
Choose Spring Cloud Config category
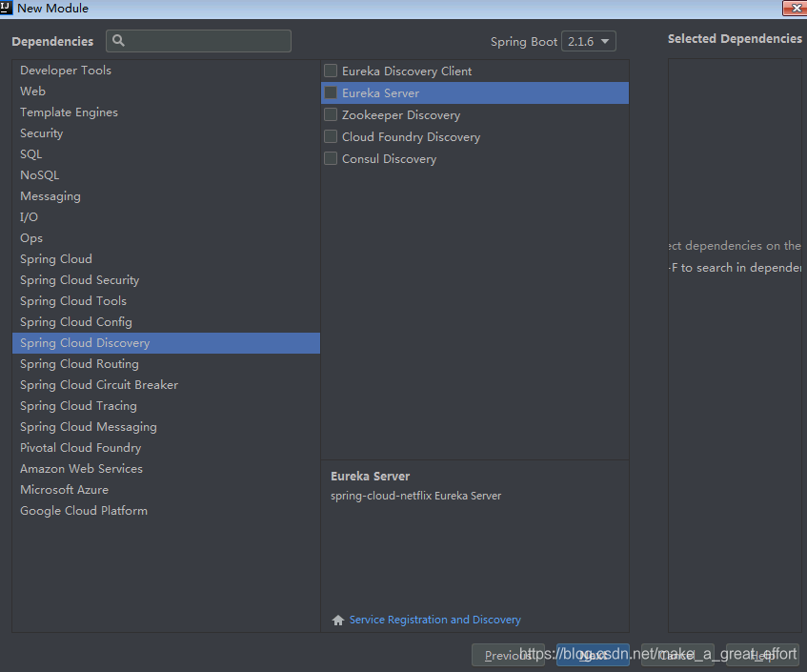click(166, 322)
